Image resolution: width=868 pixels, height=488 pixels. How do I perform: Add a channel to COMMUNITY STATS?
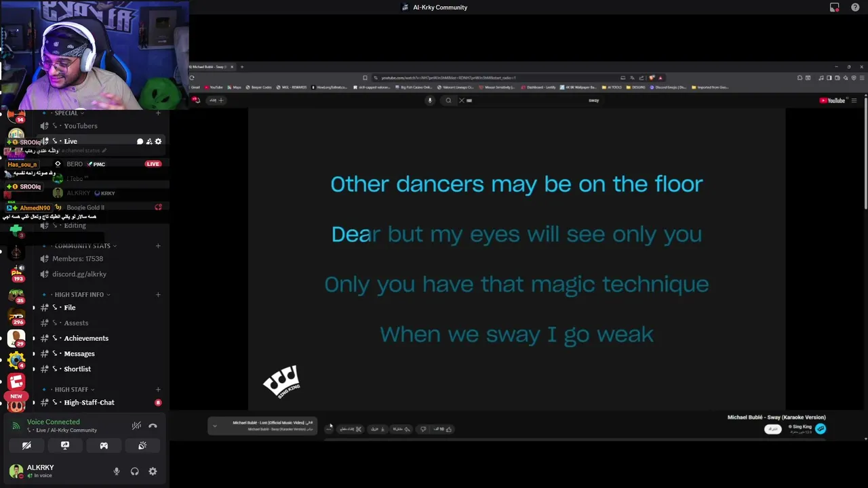[158, 245]
